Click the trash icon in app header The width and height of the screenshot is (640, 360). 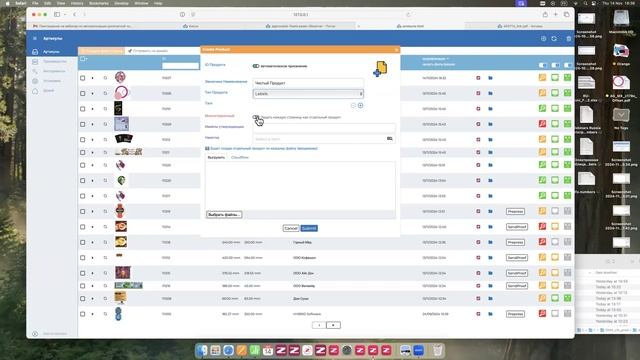pos(569,38)
